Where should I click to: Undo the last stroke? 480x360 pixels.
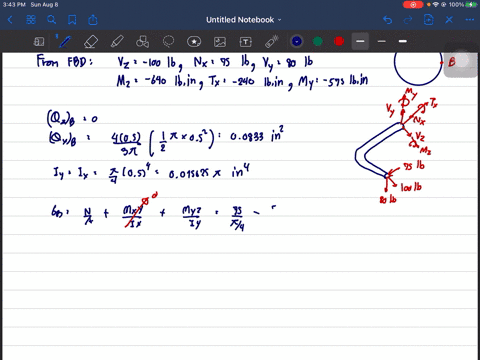pos(387,20)
